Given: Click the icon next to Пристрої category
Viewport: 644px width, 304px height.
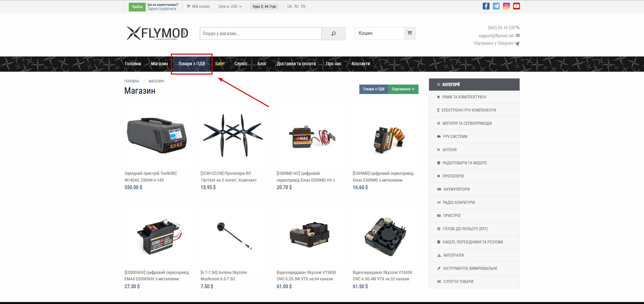Looking at the screenshot, I should click(x=439, y=216).
